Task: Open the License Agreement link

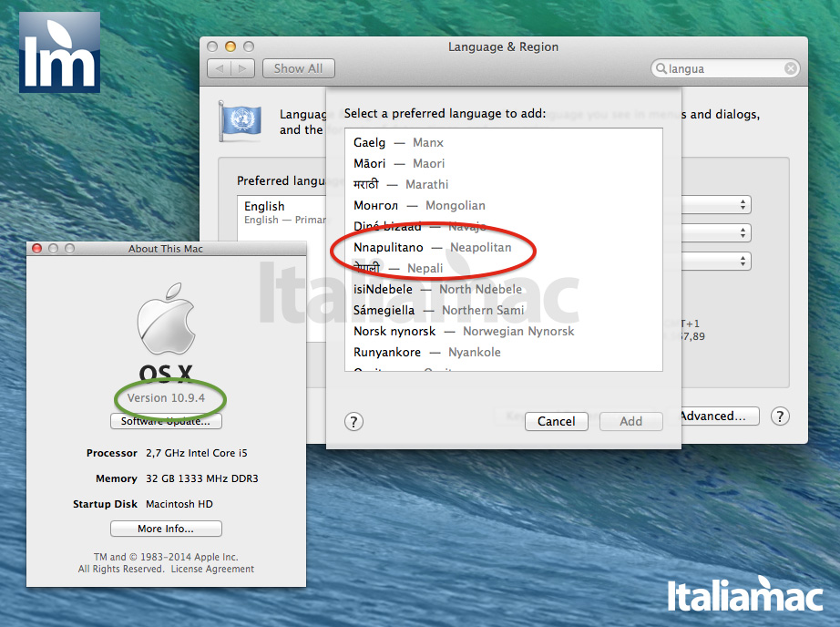Action: pyautogui.click(x=212, y=569)
